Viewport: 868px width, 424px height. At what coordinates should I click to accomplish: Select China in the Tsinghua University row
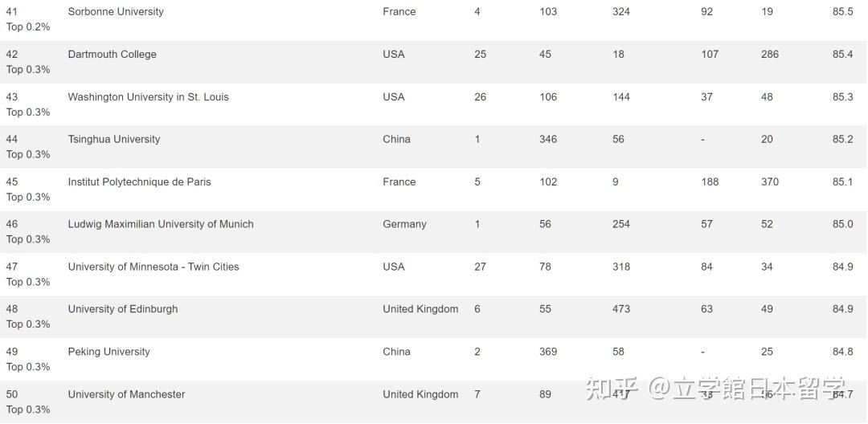[396, 140]
